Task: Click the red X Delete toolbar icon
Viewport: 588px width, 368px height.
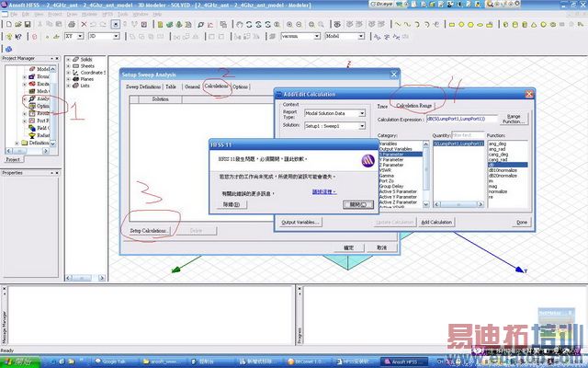Action: pyautogui.click(x=84, y=25)
